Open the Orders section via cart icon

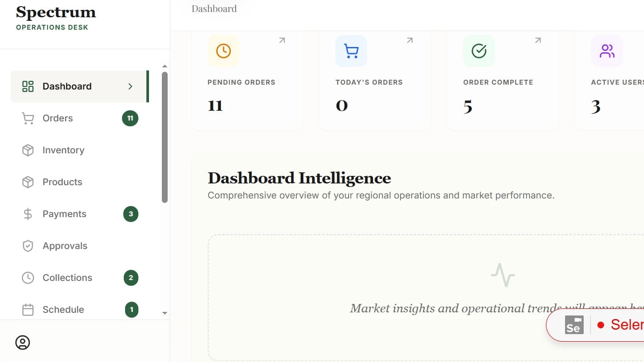click(x=27, y=118)
